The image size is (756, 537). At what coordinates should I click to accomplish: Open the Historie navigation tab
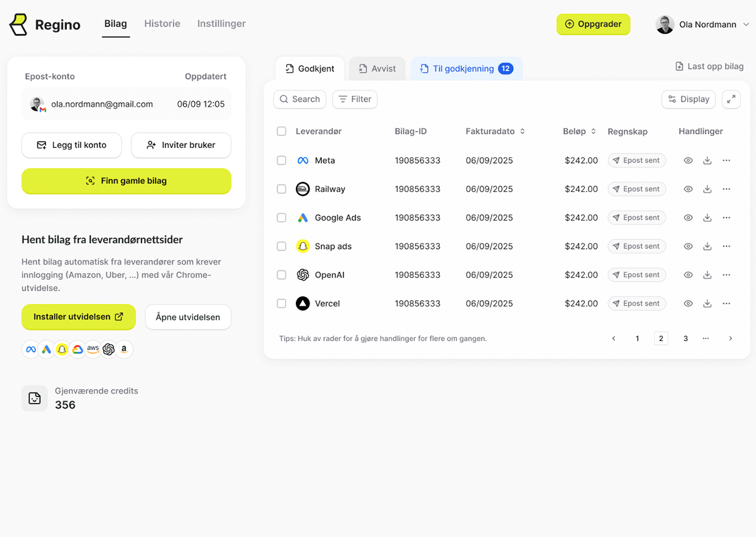click(x=162, y=24)
